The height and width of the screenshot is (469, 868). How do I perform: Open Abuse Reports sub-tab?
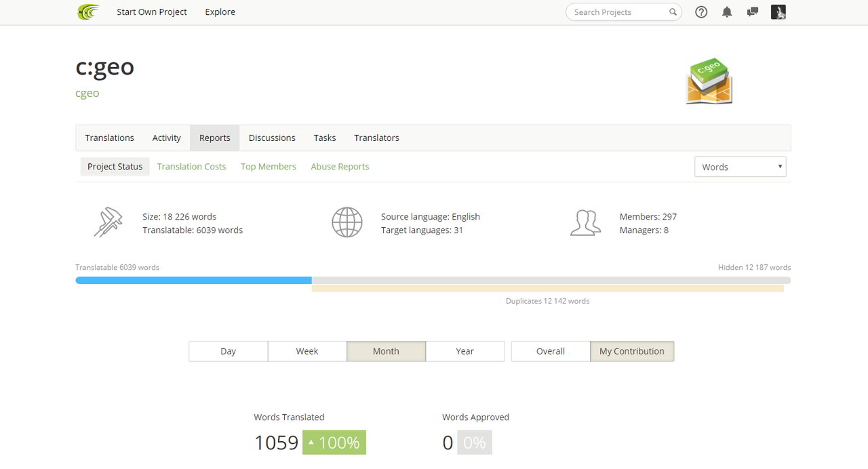tap(340, 167)
